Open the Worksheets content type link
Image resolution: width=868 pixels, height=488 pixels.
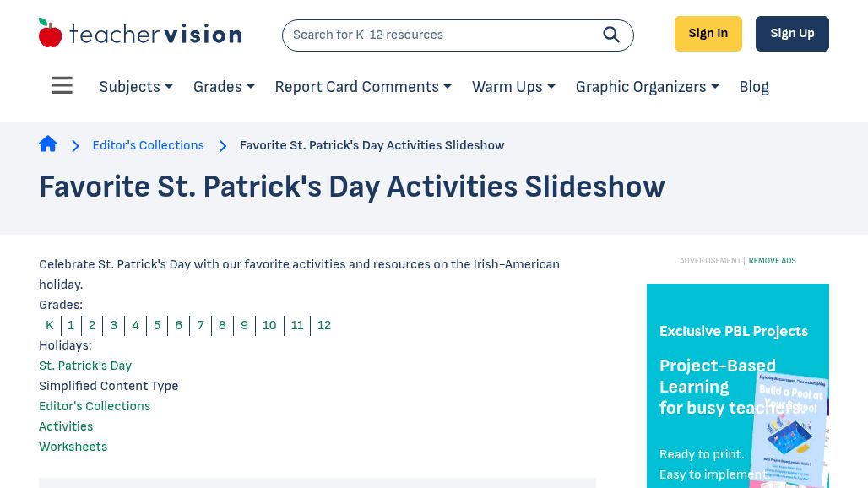tap(73, 447)
